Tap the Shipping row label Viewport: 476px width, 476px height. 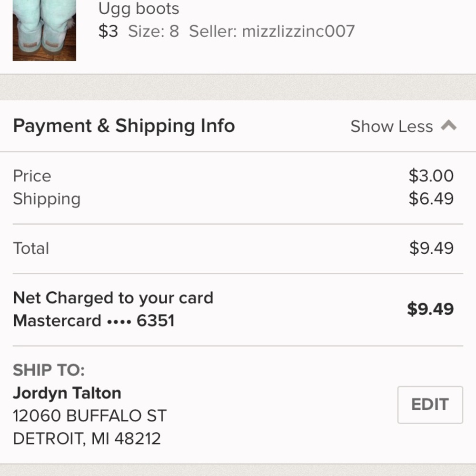pyautogui.click(x=47, y=198)
